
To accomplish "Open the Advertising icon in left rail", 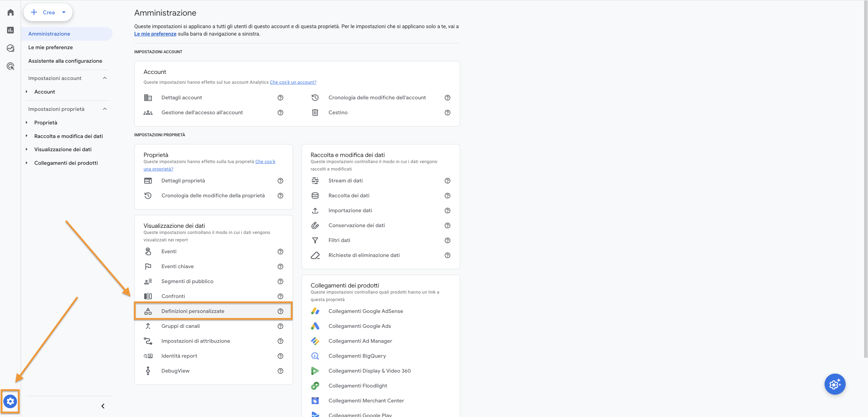I will click(x=11, y=66).
